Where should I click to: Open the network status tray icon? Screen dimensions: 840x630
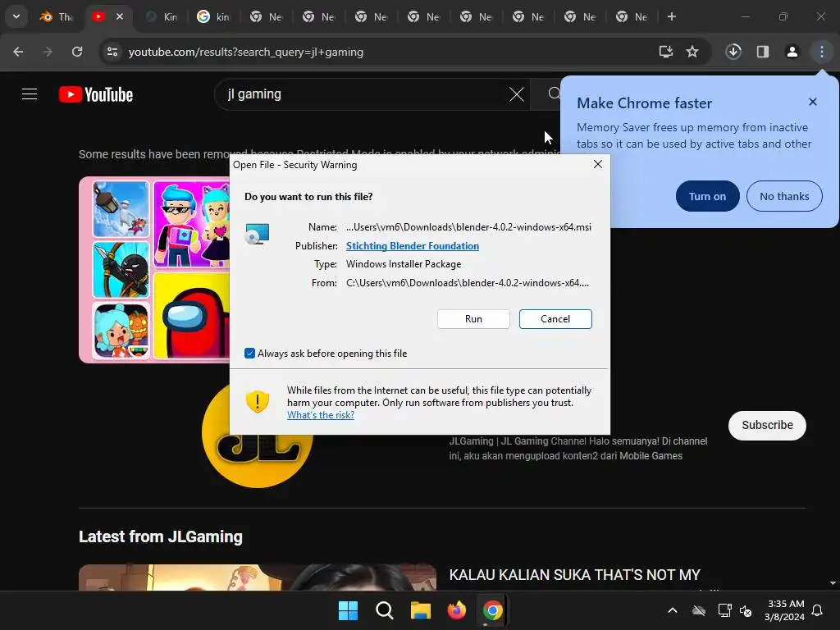pos(724,610)
